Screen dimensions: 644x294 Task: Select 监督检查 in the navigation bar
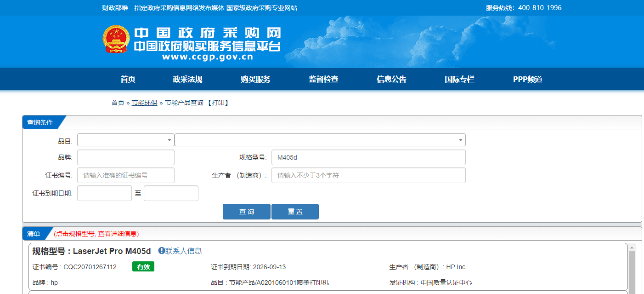point(323,79)
